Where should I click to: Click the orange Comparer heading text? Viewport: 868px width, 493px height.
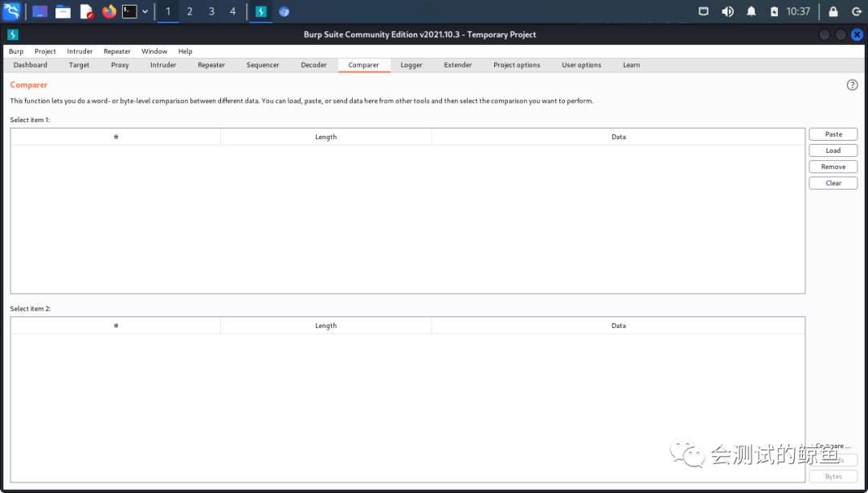(x=29, y=84)
